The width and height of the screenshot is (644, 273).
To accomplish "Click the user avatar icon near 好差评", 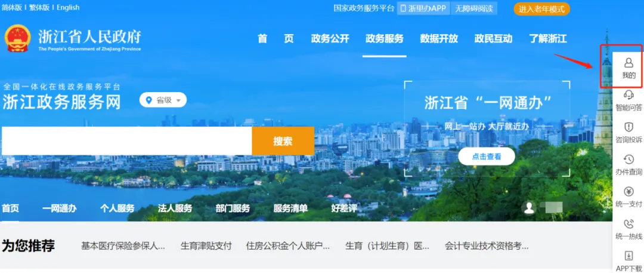I will coord(529,208).
